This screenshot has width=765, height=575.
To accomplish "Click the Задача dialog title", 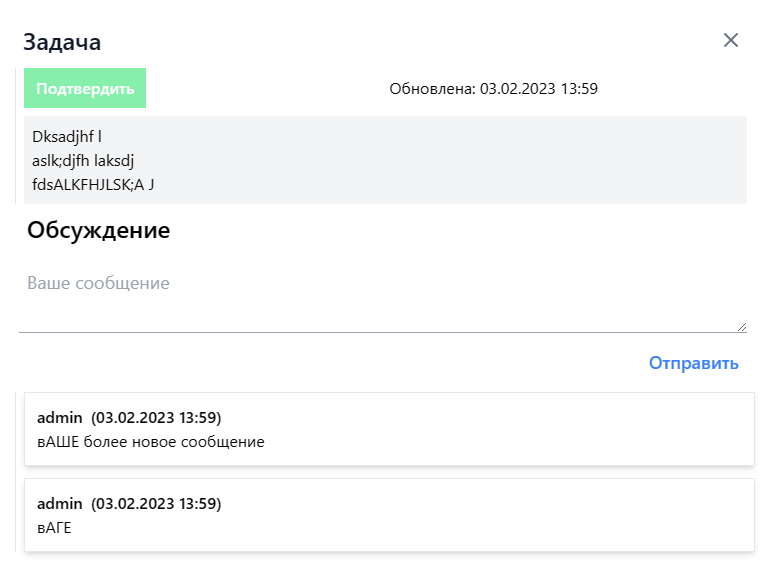I will point(62,42).
